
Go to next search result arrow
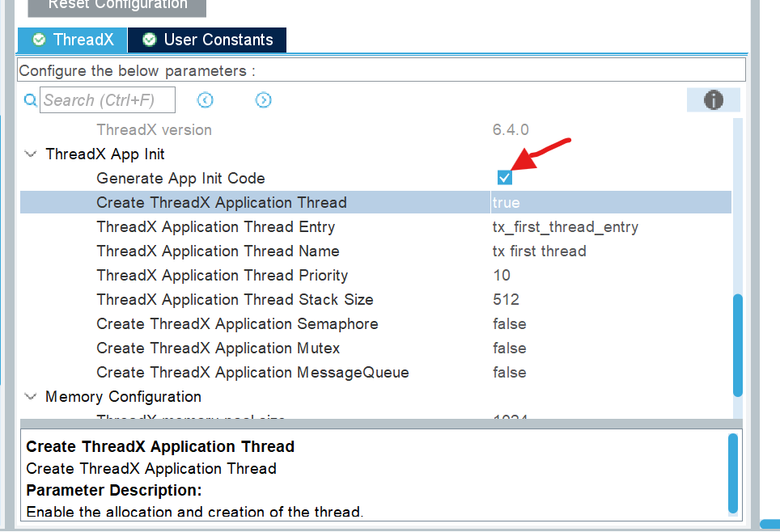coord(263,100)
